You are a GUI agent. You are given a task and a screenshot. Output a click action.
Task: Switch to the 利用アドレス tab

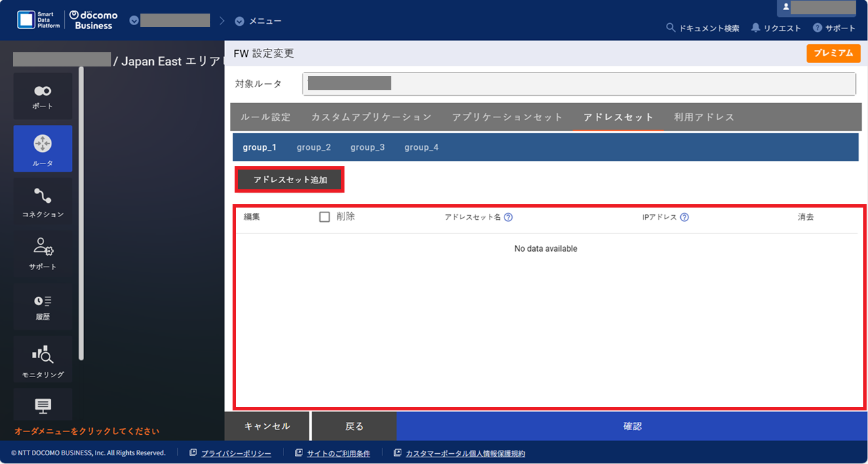[703, 117]
